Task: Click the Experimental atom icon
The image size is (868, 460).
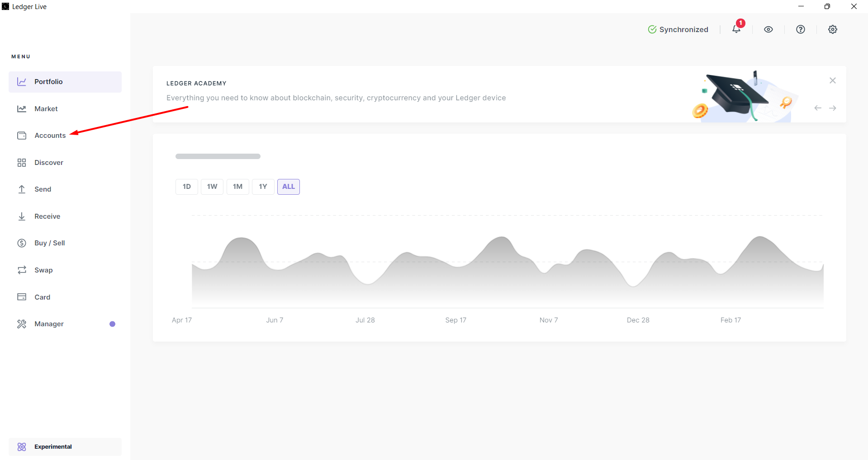Action: [x=22, y=447]
